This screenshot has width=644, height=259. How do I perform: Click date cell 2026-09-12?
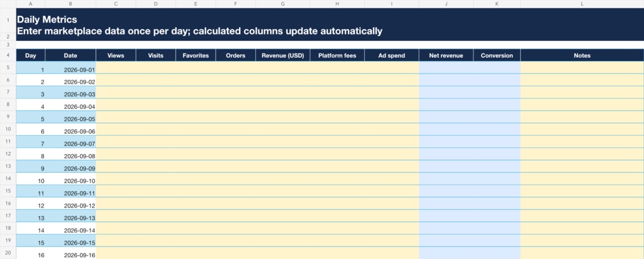(x=70, y=203)
